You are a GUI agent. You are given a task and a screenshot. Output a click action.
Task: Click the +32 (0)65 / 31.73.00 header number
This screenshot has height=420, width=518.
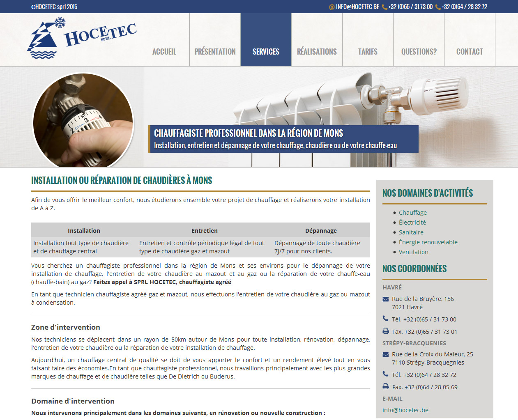tap(410, 7)
